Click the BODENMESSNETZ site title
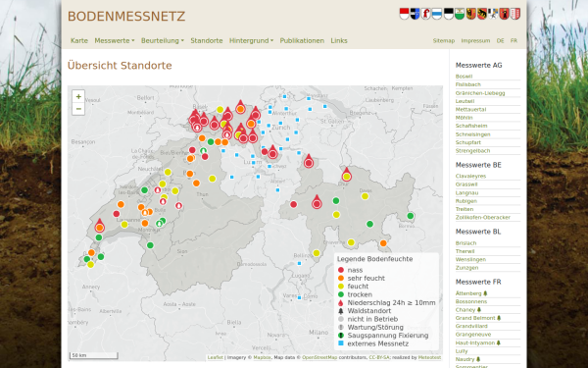This screenshot has height=368, width=588. pyautogui.click(x=126, y=17)
